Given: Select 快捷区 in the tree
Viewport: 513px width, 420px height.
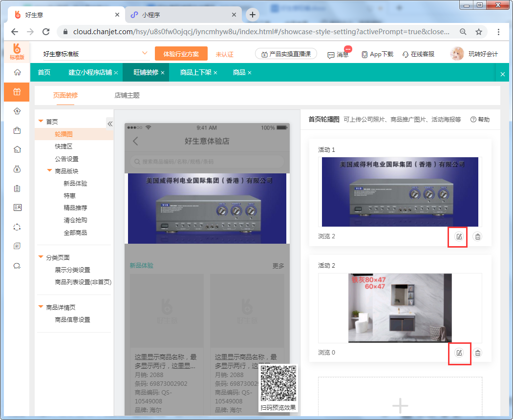Looking at the screenshot, I should pyautogui.click(x=64, y=146).
